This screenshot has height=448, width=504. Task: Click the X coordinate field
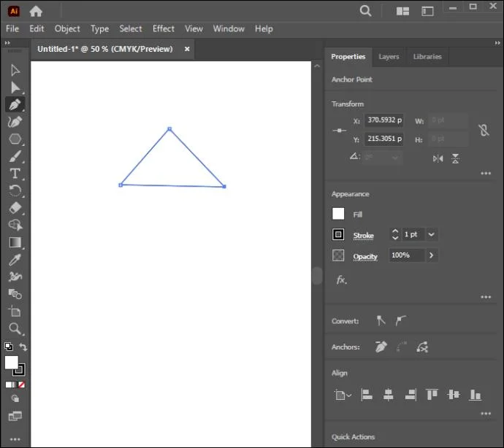(383, 120)
